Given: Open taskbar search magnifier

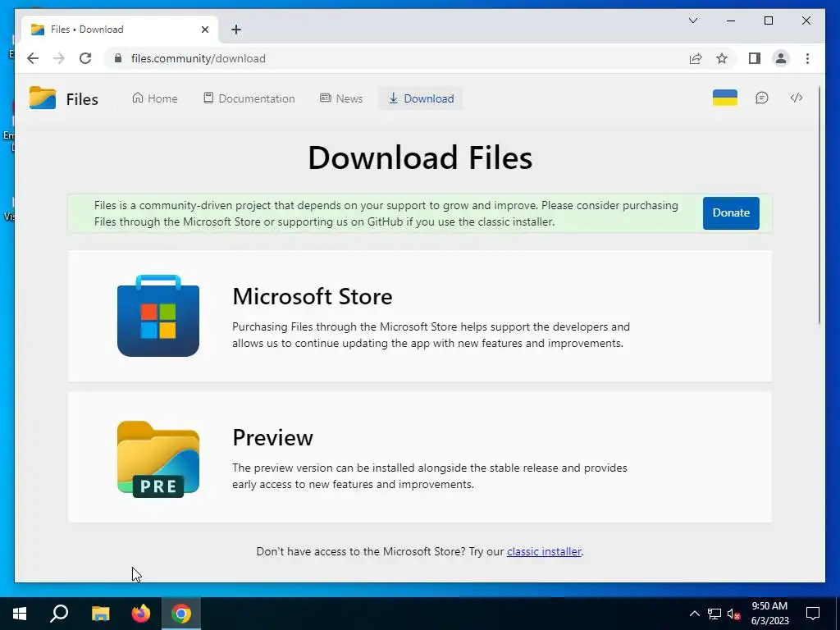Looking at the screenshot, I should tap(59, 614).
